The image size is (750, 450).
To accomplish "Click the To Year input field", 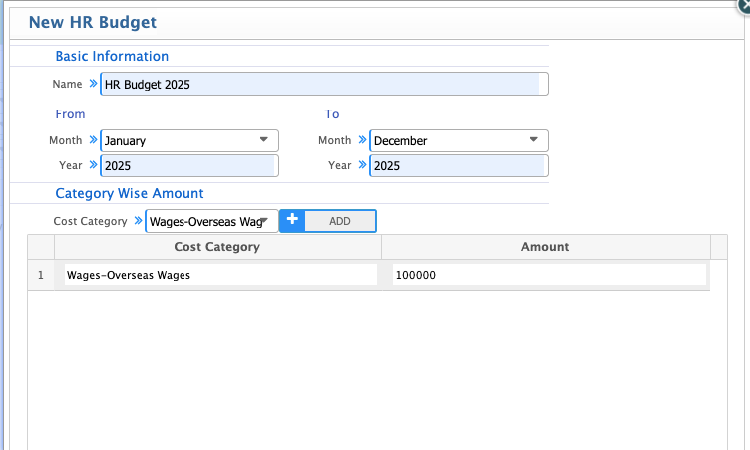I will pos(459,165).
